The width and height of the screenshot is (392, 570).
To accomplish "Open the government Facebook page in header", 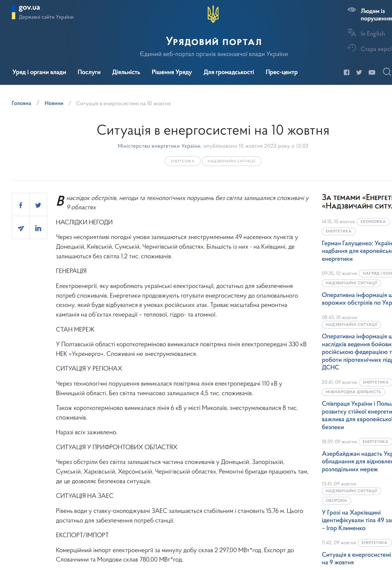I will click(346, 72).
